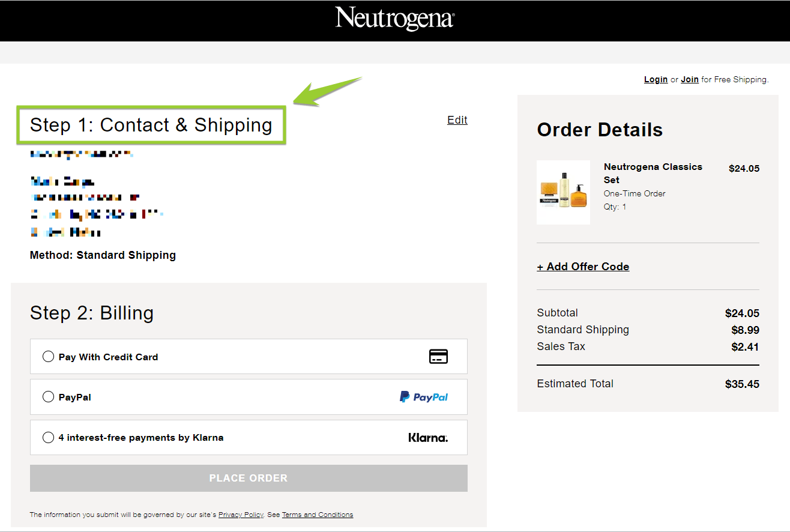Viewport: 790px width, 532px height.
Task: Edit the Contact & Shipping information
Action: pyautogui.click(x=457, y=119)
